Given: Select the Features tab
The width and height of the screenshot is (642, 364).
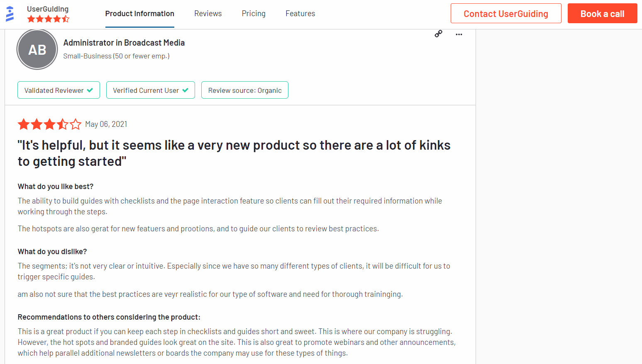Looking at the screenshot, I should click(x=300, y=14).
